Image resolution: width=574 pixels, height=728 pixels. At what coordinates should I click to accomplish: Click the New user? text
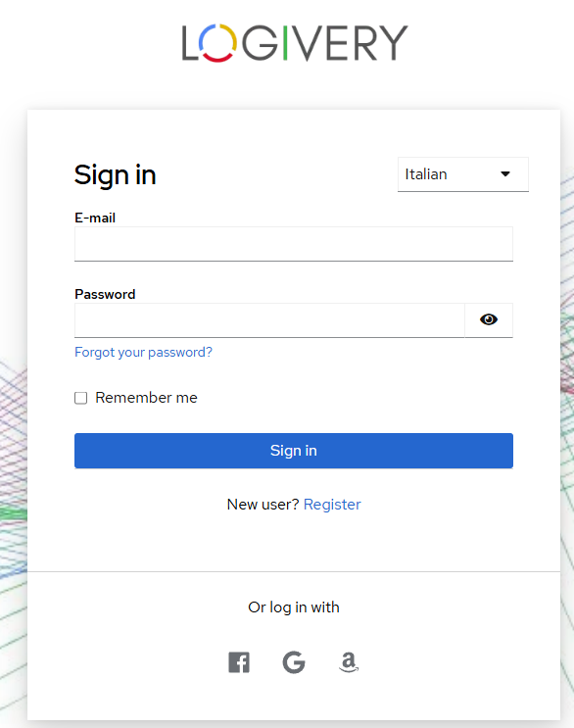pyautogui.click(x=263, y=505)
